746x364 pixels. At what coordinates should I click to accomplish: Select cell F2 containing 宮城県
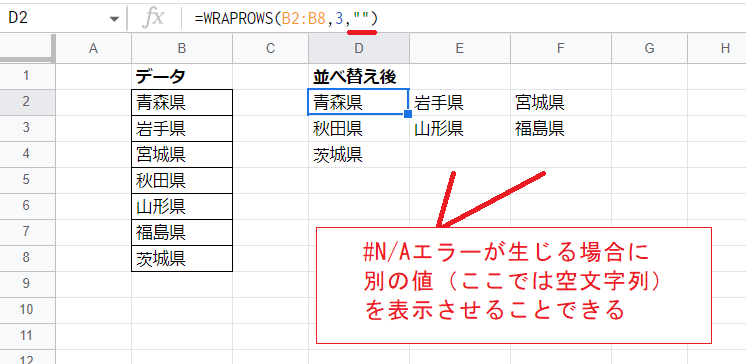pyautogui.click(x=560, y=102)
